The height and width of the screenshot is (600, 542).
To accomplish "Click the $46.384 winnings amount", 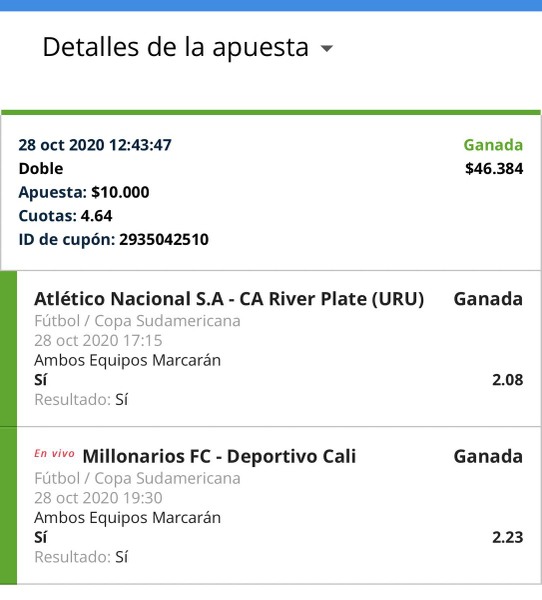I will pos(494,169).
